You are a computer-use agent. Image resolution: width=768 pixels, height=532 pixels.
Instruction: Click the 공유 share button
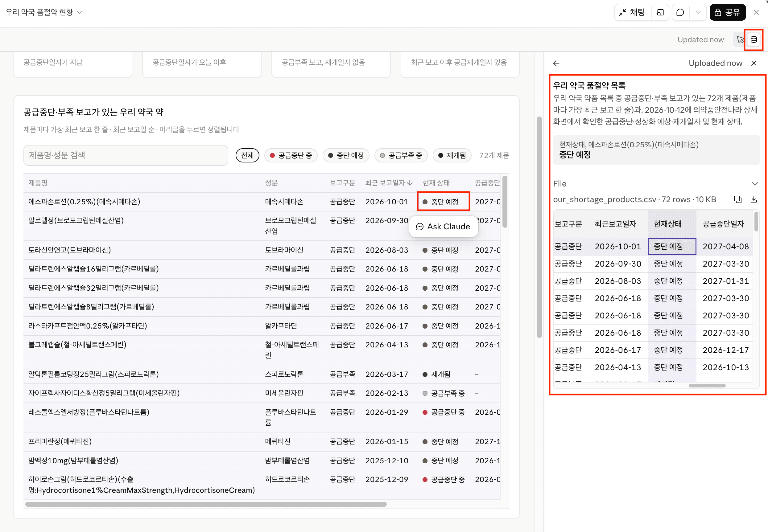[727, 12]
